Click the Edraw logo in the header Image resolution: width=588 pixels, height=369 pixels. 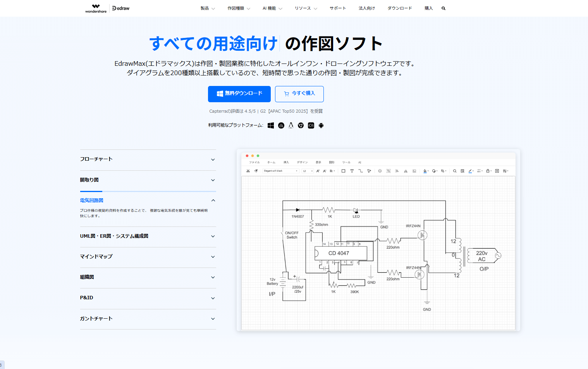click(x=121, y=8)
